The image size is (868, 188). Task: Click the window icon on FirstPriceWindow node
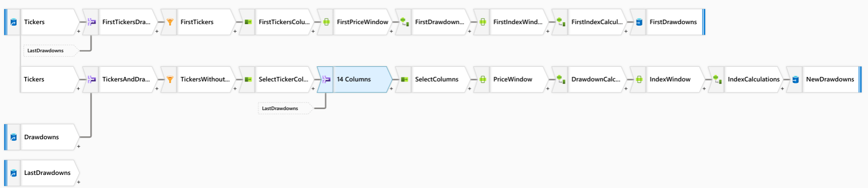pyautogui.click(x=326, y=22)
